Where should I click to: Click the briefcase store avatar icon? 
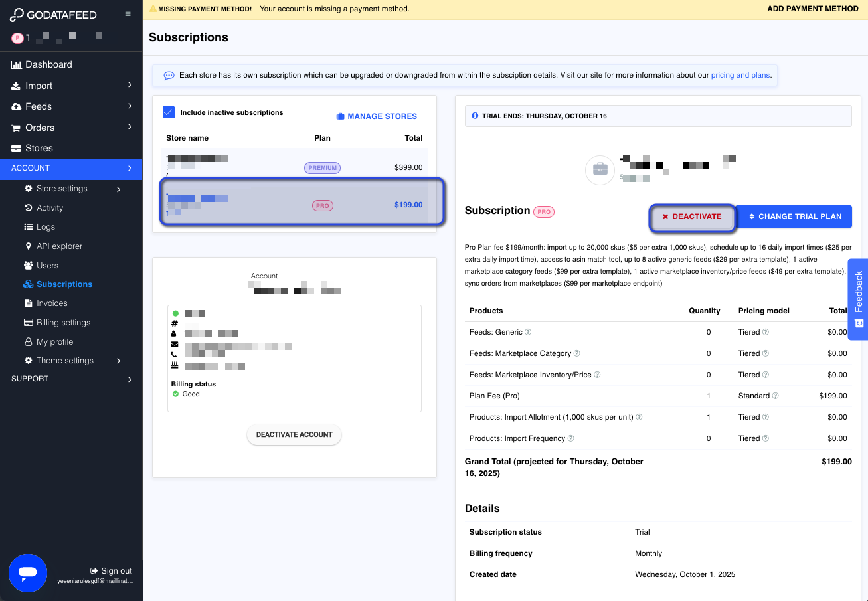[x=600, y=170]
